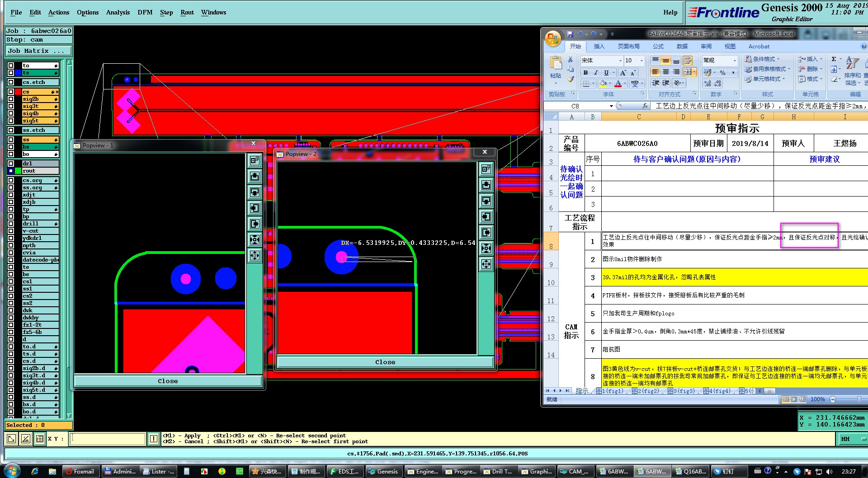The height and width of the screenshot is (478, 868).
Task: Click the Format Painter brush icon
Action: (571, 80)
